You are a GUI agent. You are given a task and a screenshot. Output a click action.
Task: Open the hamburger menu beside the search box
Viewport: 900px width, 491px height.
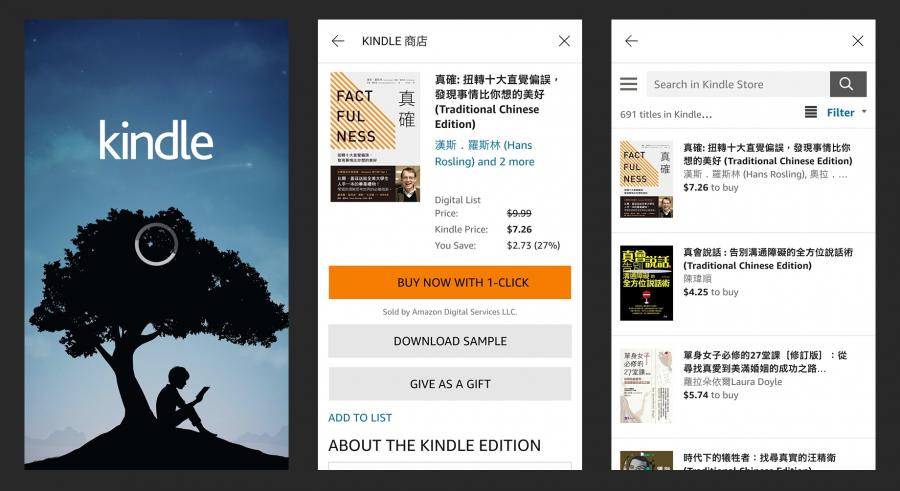[629, 84]
